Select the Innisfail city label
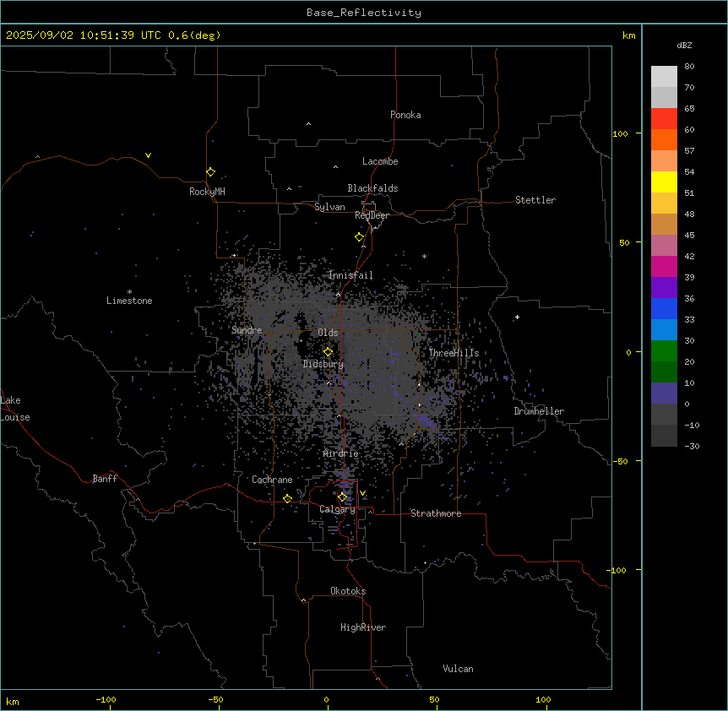The height and width of the screenshot is (711, 728). pos(350,275)
